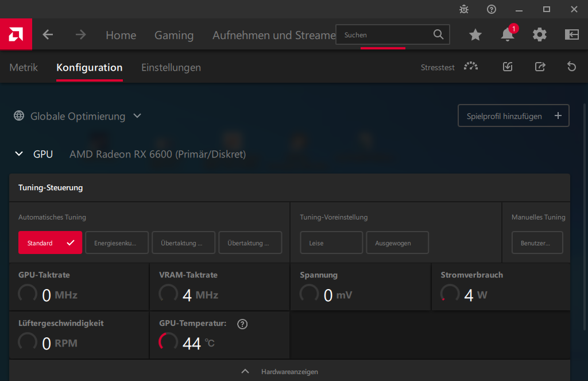This screenshot has height=381, width=588.
Task: Switch to the Einstellungen tab
Action: pos(171,68)
